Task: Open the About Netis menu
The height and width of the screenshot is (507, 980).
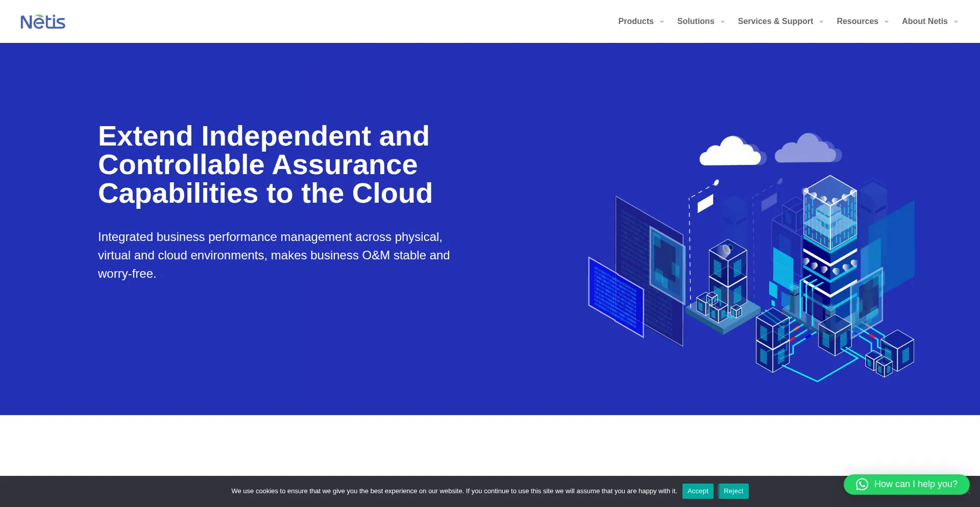Action: coord(924,21)
